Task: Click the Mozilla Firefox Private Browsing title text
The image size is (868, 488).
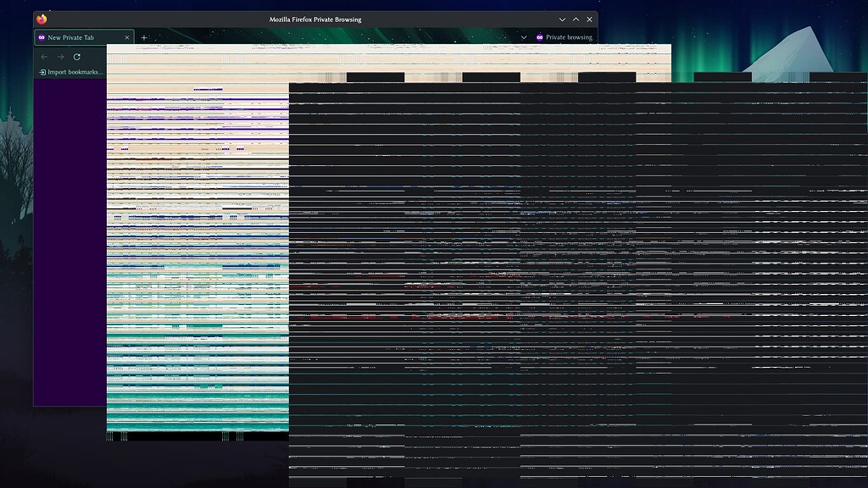Action: 315,19
